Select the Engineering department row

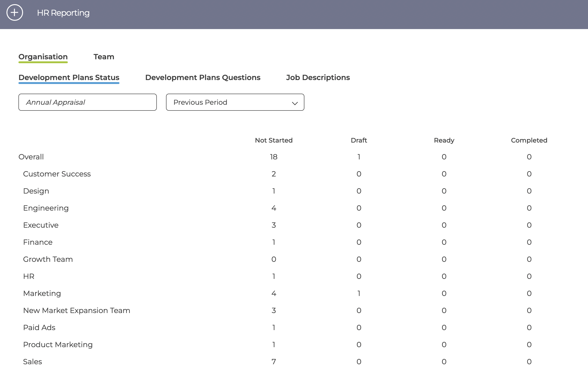coord(294,208)
